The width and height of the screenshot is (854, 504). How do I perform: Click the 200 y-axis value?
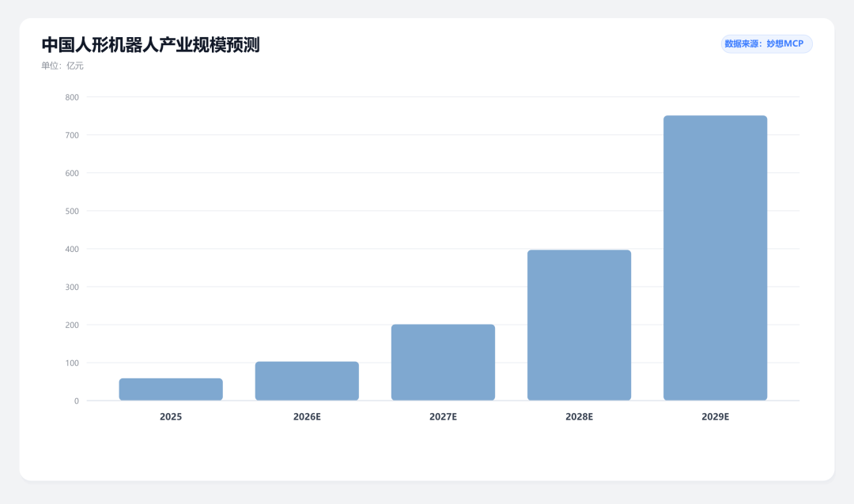(x=72, y=325)
